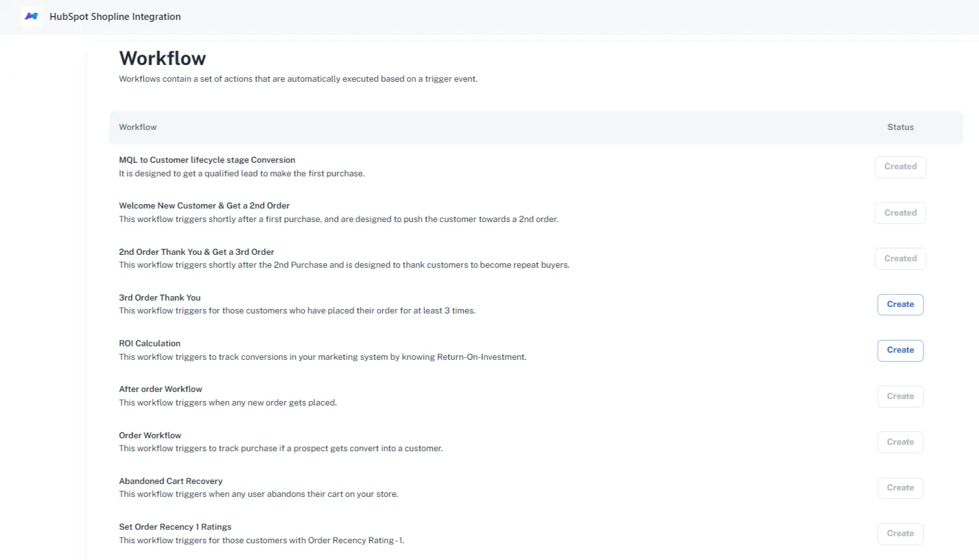Screen dimensions: 979x560
Task: Open the ROI Calculation workflow details
Action: point(149,343)
